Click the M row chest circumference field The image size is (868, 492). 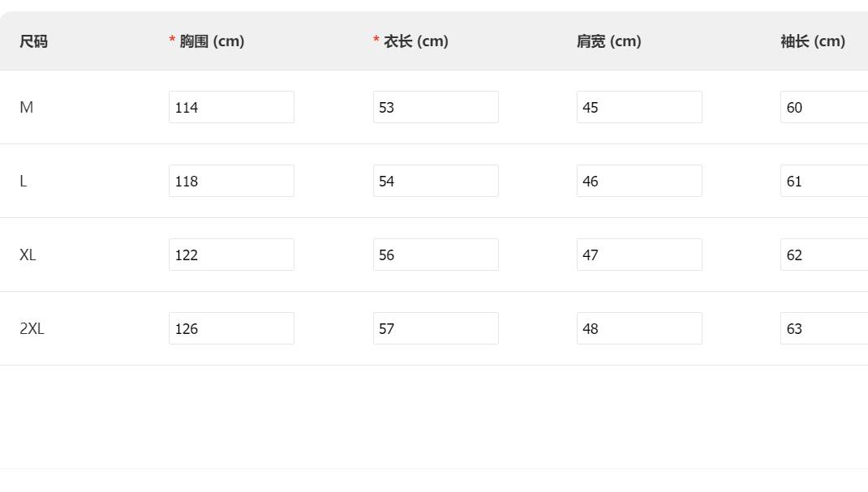click(x=231, y=107)
